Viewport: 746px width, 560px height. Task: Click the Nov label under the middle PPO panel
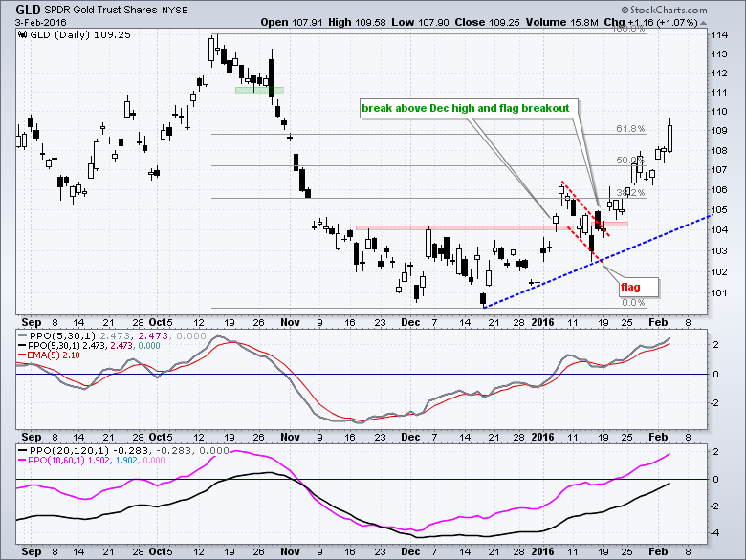(290, 437)
